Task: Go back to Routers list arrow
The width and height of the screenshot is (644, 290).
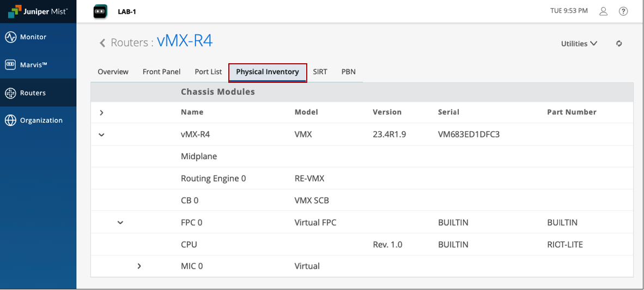Action: pyautogui.click(x=102, y=43)
